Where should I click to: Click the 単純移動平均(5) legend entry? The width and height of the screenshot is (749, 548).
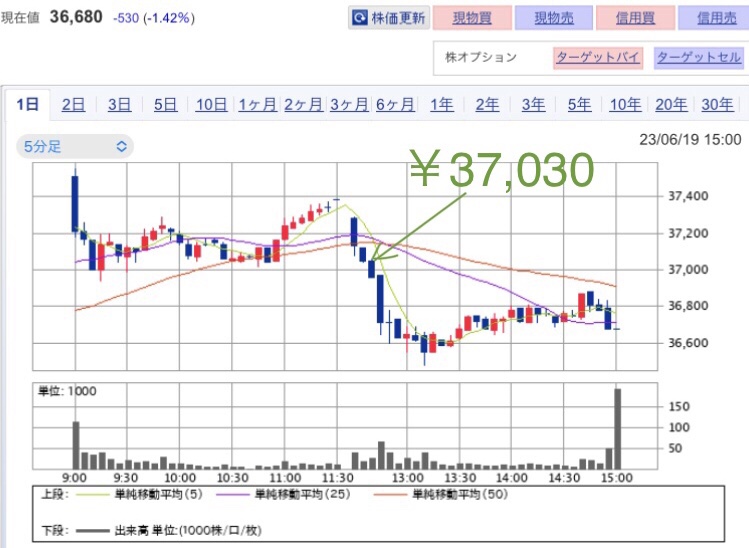pos(139,494)
